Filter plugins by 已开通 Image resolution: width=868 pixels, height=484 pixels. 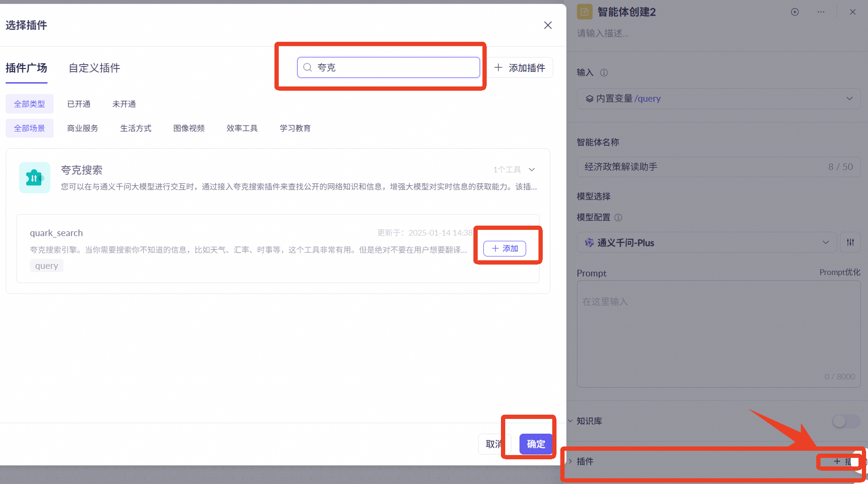pyautogui.click(x=79, y=104)
